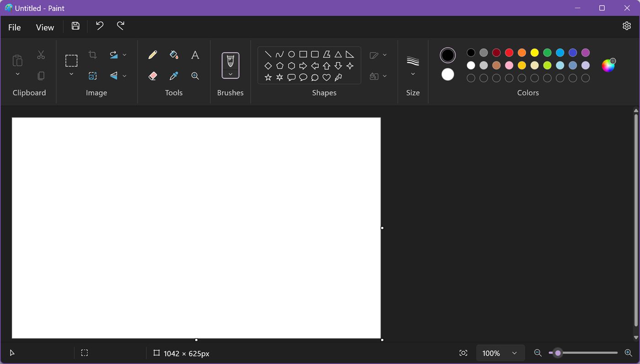Expand the Size dropdown chevron
Screen dimensions: 640x364
pos(413,74)
